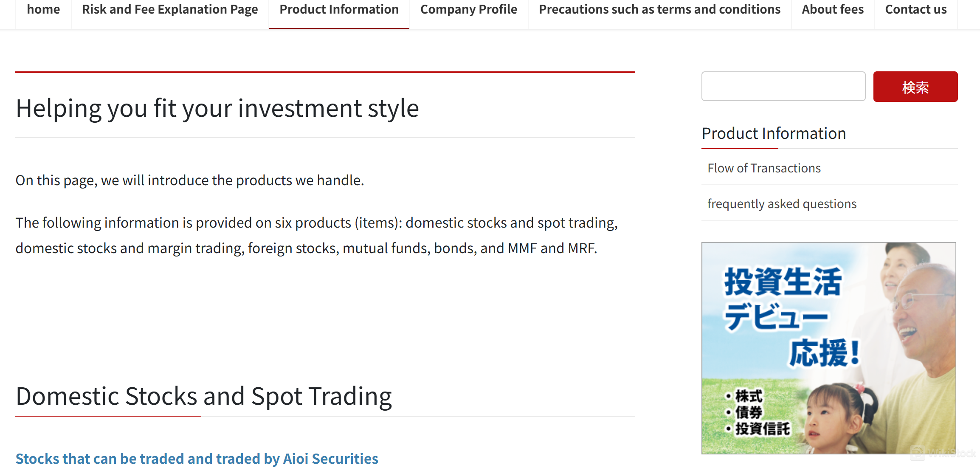Click the 株式 bullet on the banner
980x468 pixels.
pos(744,396)
